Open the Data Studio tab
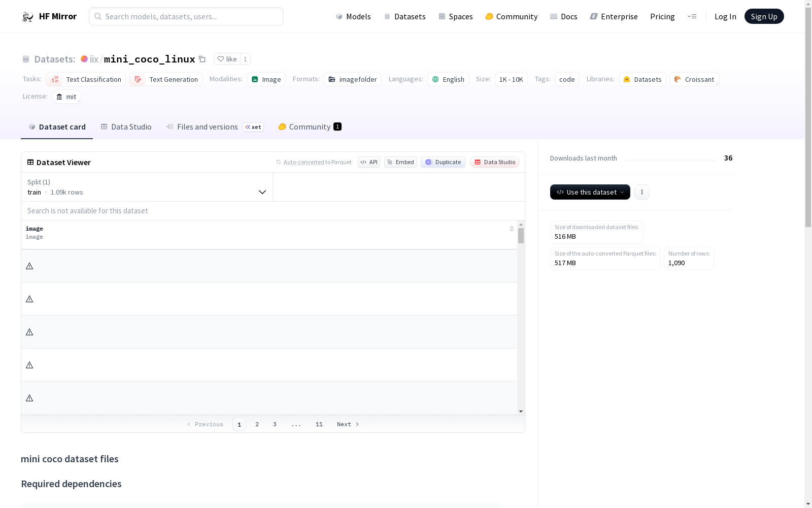This screenshot has height=508, width=812. click(x=126, y=127)
